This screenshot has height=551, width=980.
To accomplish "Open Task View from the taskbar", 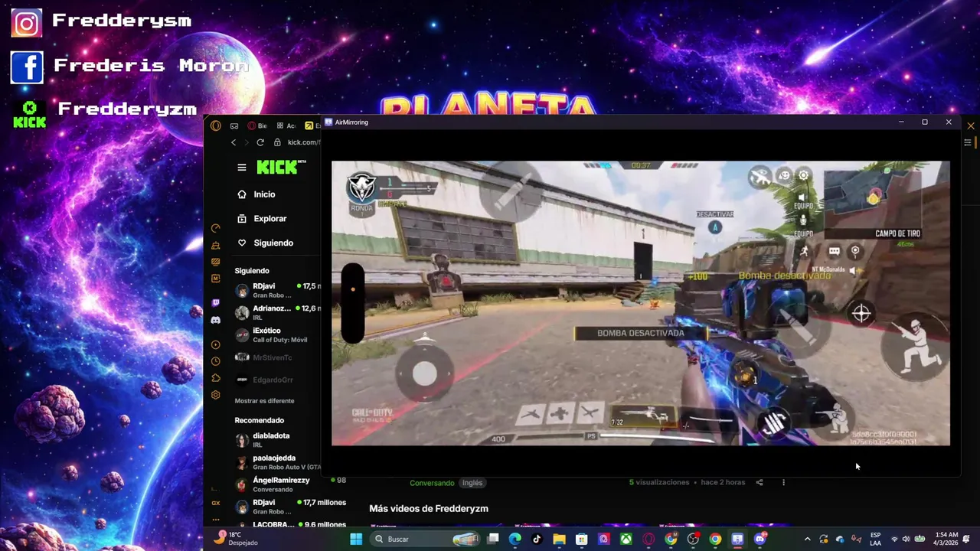I will point(492,539).
